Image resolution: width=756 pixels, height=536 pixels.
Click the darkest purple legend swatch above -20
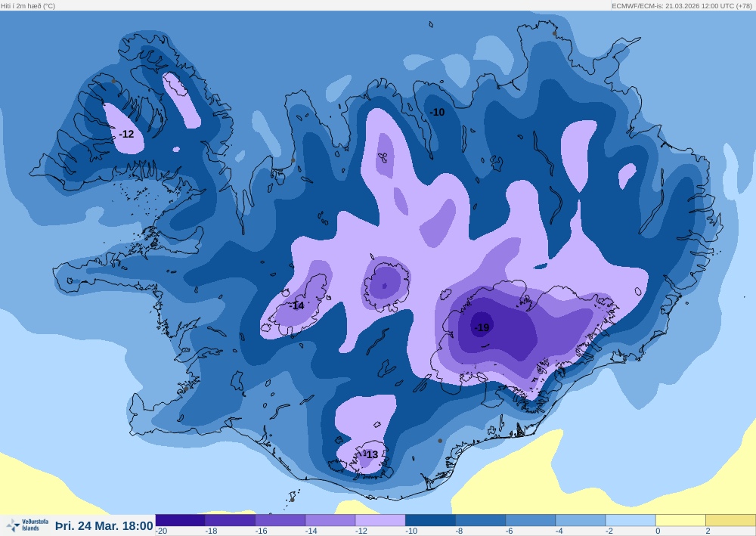click(181, 520)
